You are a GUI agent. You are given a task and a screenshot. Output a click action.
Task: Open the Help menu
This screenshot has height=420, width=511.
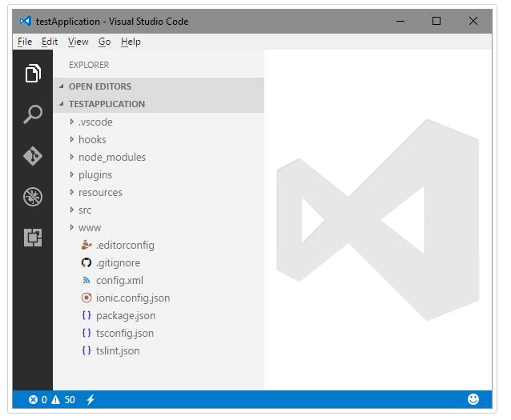131,42
